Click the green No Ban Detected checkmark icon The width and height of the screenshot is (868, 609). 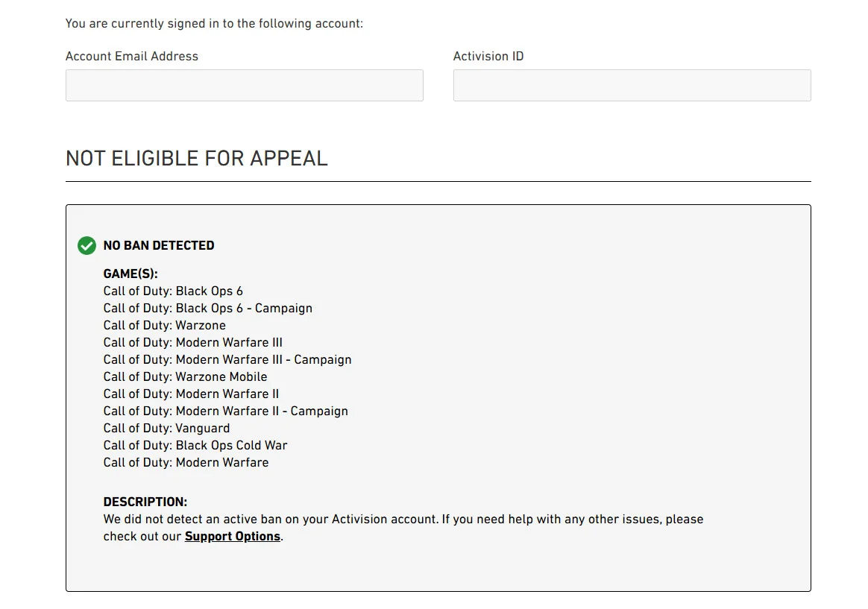(x=87, y=245)
